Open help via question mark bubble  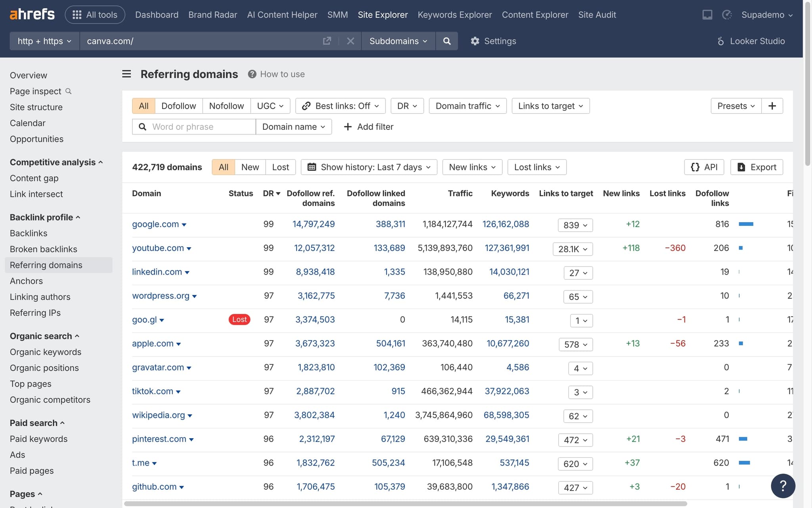(783, 486)
